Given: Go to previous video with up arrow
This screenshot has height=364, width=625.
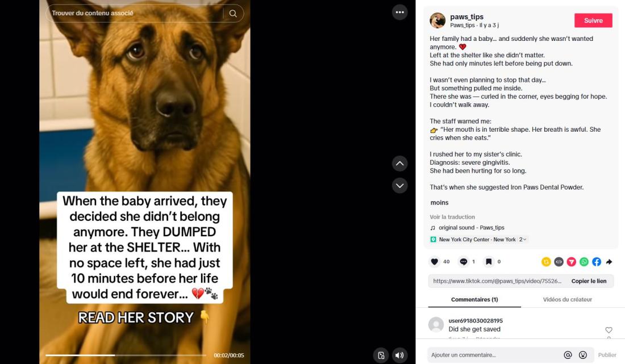Looking at the screenshot, I should click(400, 164).
